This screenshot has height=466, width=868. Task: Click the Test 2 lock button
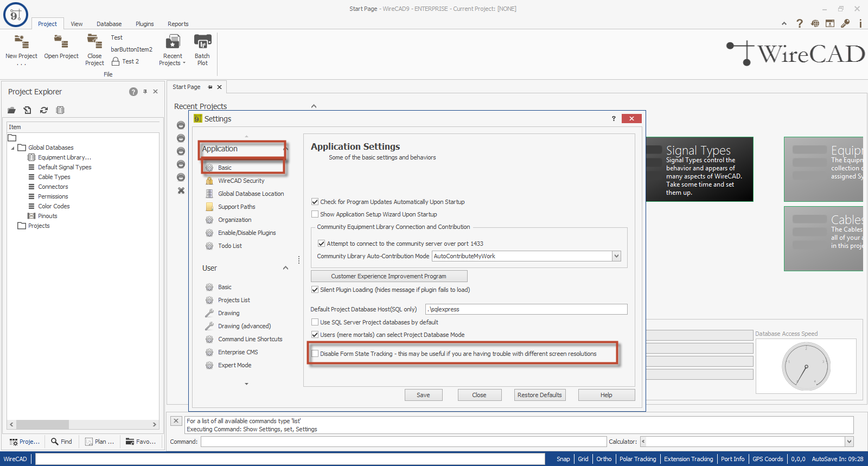[x=125, y=61]
